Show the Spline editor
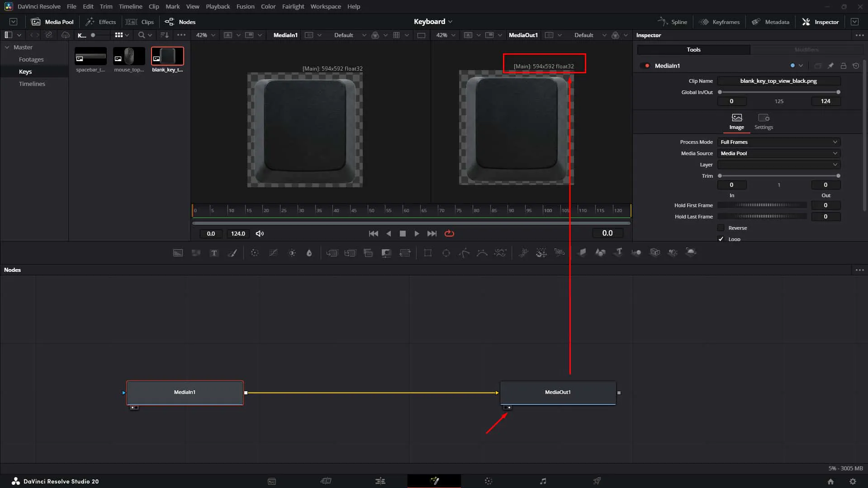This screenshot has width=868, height=488. coord(673,22)
